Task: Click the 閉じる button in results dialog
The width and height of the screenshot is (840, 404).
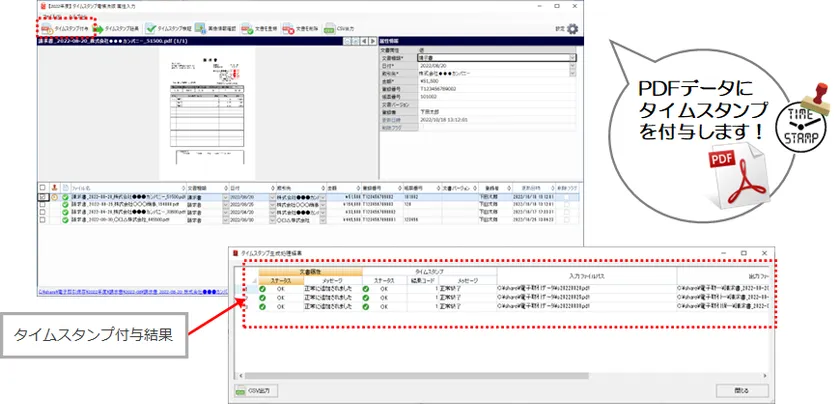Action: click(x=740, y=391)
